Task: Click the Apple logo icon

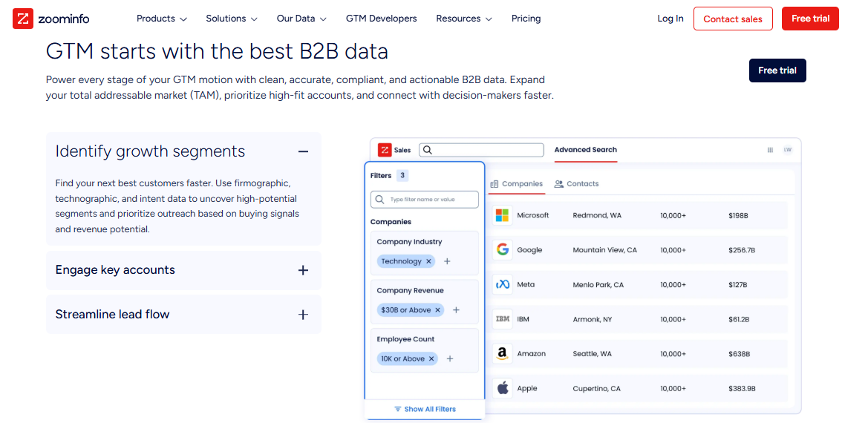Action: (502, 388)
